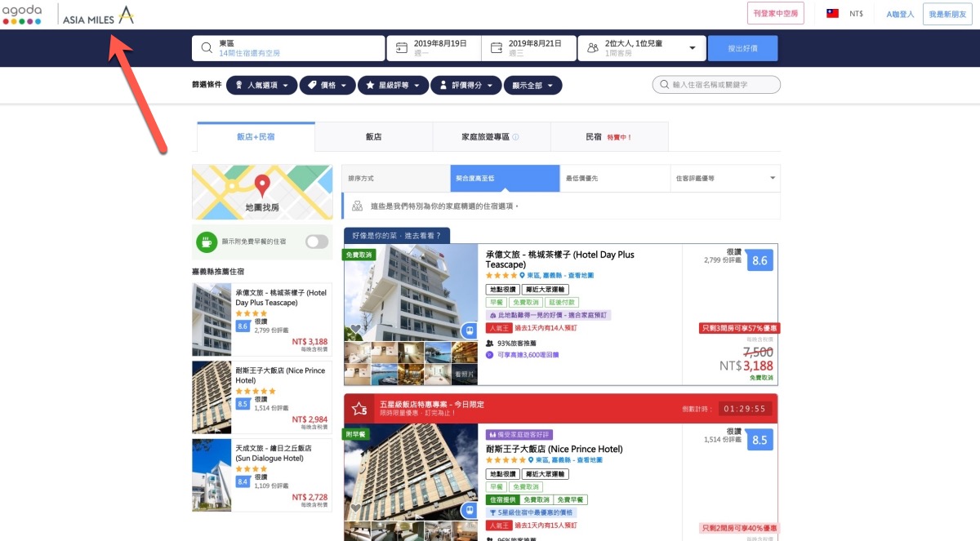Expand the 顯示全部 filter dropdown
The height and width of the screenshot is (541, 980).
pyautogui.click(x=534, y=85)
